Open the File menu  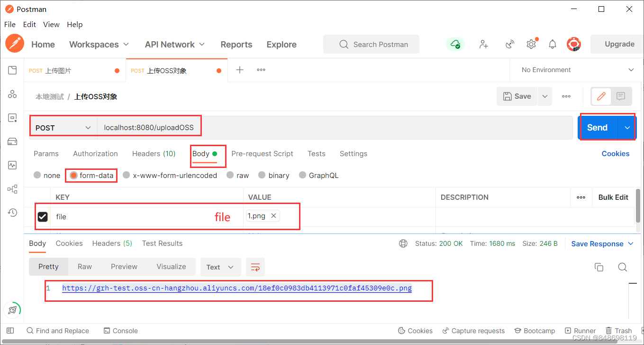[x=10, y=24]
